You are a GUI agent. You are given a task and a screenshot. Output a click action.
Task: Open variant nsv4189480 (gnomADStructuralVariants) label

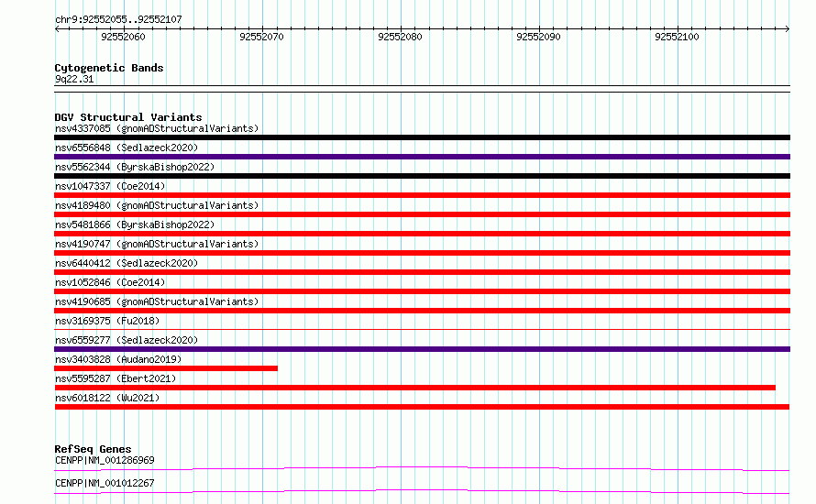pos(157,205)
